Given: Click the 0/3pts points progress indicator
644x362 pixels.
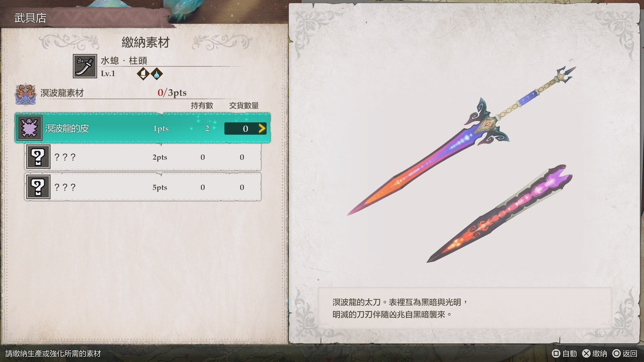Looking at the screenshot, I should pos(172,93).
